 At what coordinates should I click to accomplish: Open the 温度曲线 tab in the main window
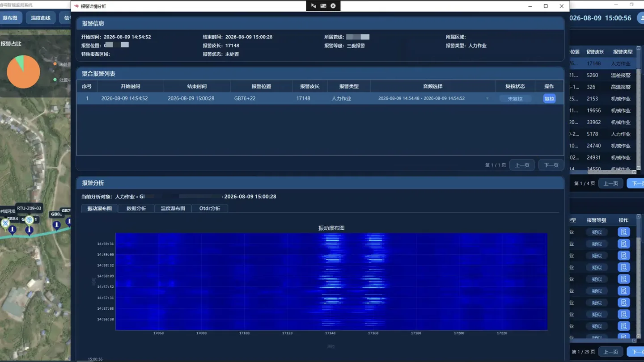click(41, 18)
